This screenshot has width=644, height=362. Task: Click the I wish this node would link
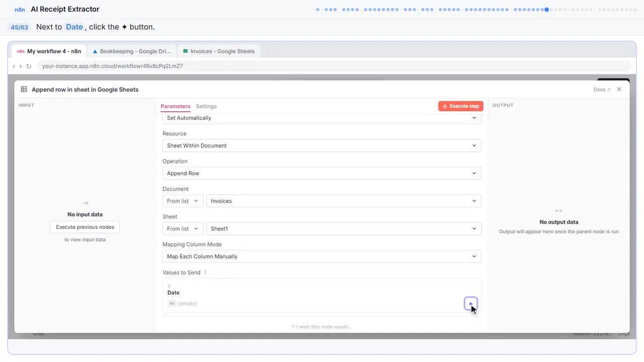[322, 327]
